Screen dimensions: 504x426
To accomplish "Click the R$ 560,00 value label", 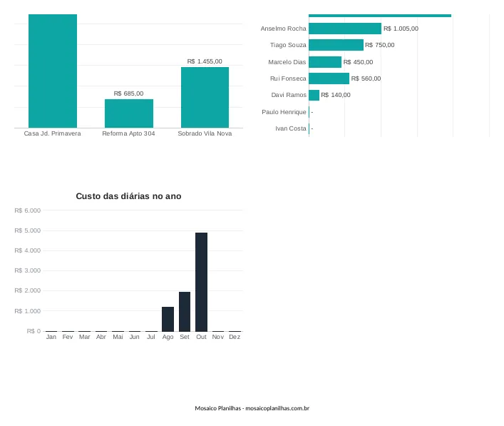I will (366, 78).
